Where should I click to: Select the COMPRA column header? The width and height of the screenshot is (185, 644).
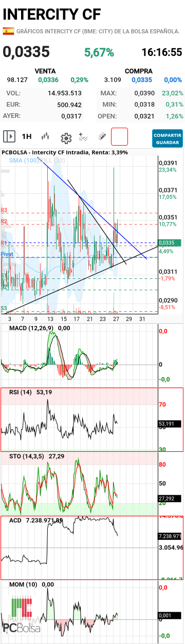click(x=138, y=71)
